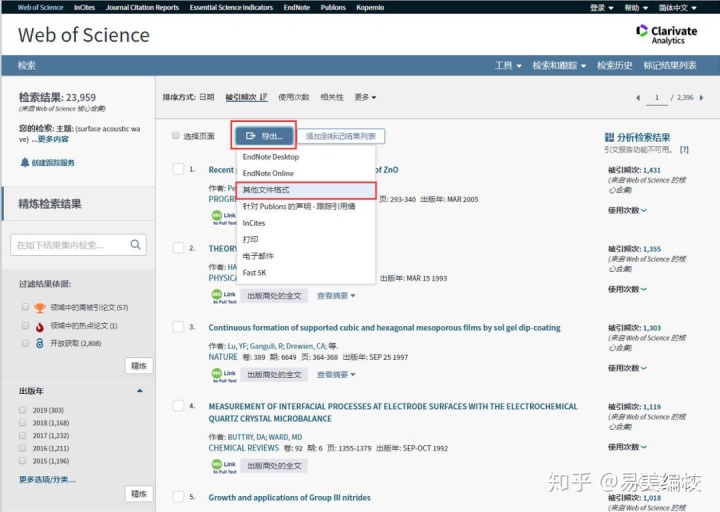Click 360 Link icon under result 2
The image size is (720, 512).
[225, 296]
